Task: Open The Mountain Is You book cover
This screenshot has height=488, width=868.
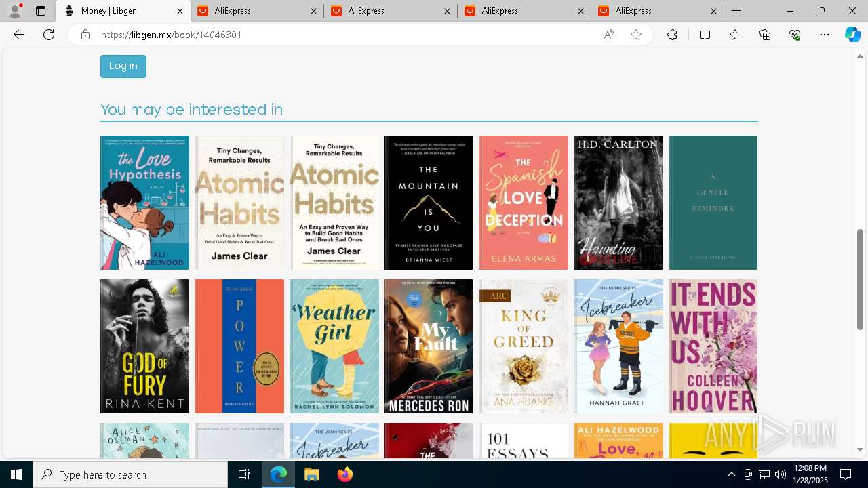Action: 429,203
